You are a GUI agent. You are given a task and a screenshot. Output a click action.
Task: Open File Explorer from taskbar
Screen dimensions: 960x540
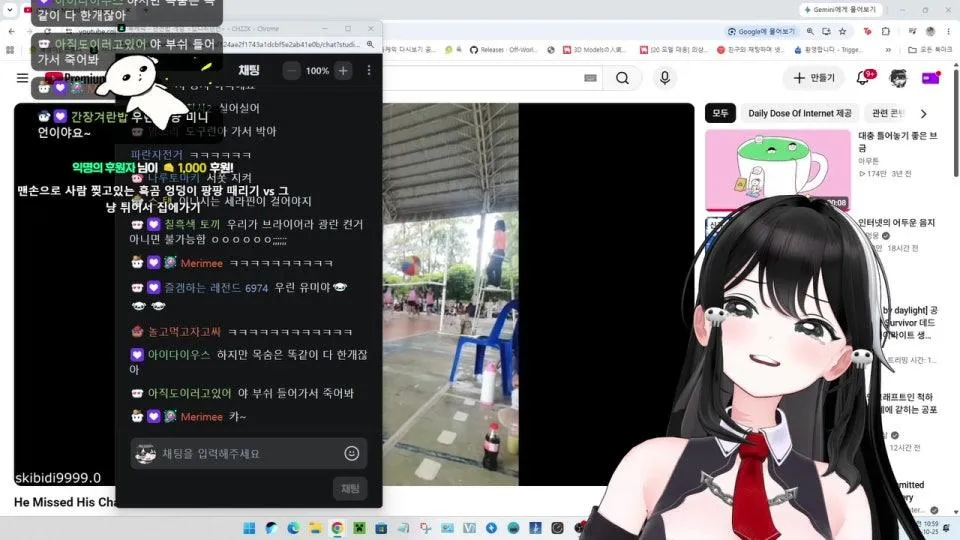315,528
